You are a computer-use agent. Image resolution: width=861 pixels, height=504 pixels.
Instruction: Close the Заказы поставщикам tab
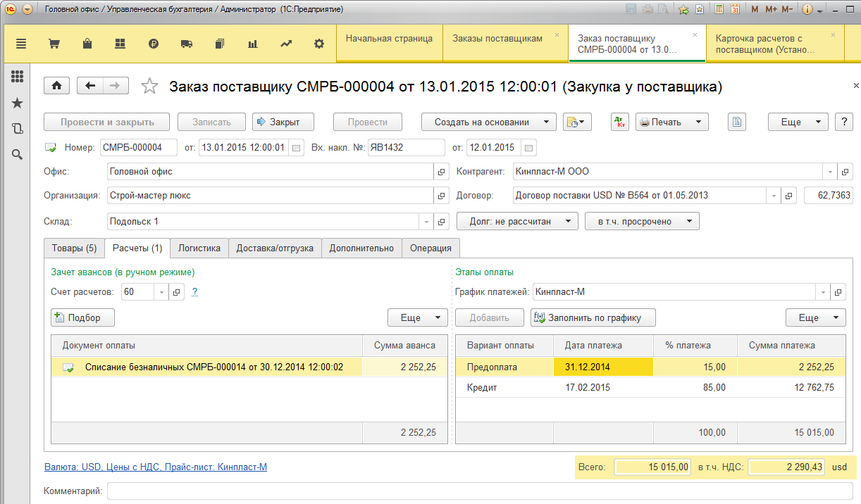(x=557, y=34)
